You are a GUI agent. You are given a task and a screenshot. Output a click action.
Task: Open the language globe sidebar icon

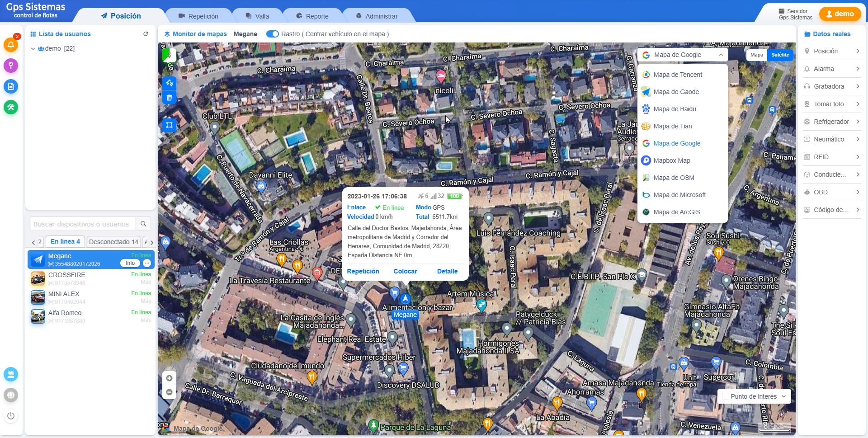11,395
